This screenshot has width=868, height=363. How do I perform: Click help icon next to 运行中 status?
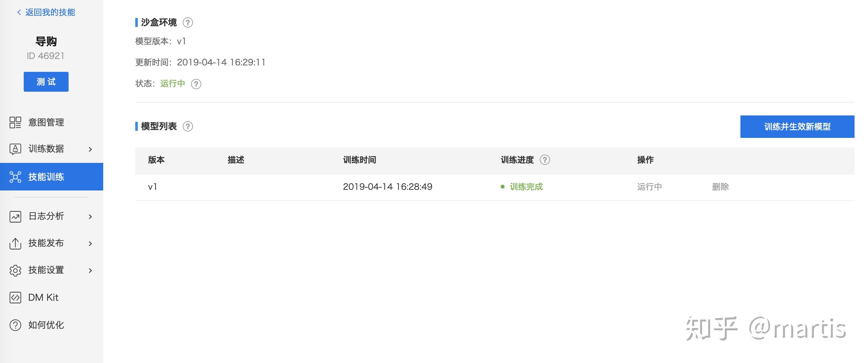[196, 84]
